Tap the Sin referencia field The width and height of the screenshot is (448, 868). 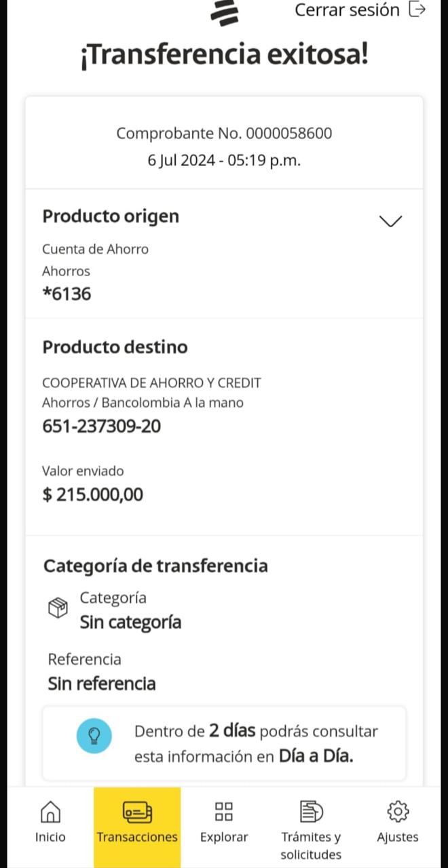click(x=102, y=684)
